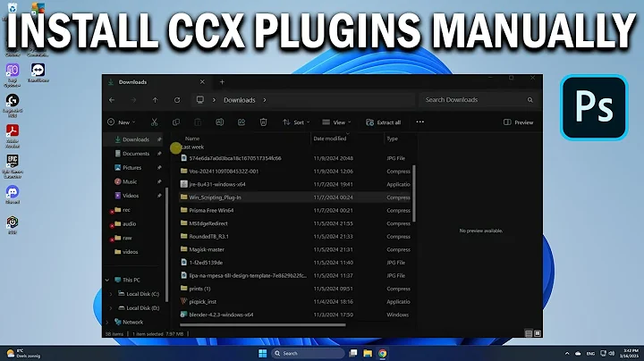Open the See more three-dots menu
This screenshot has width=644, height=361.
pos(419,122)
